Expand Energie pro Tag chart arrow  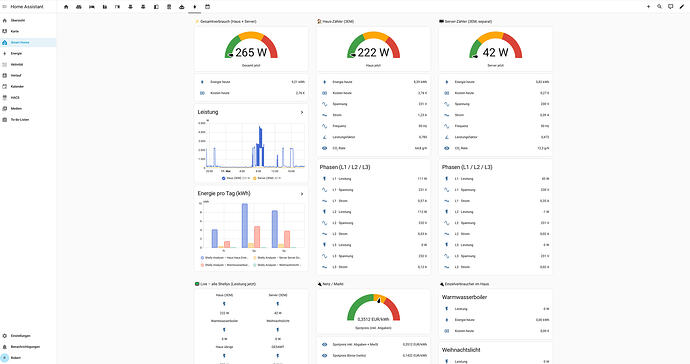click(301, 194)
